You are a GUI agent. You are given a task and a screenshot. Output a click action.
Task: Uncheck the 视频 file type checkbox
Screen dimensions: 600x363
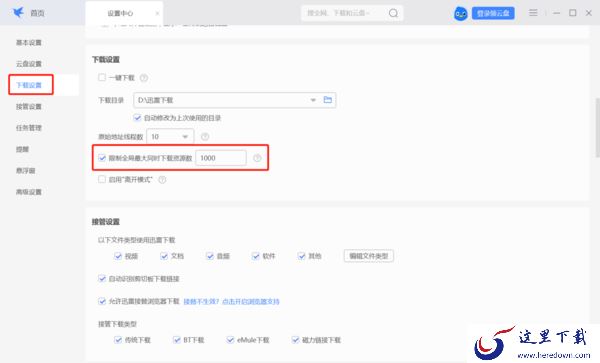118,256
